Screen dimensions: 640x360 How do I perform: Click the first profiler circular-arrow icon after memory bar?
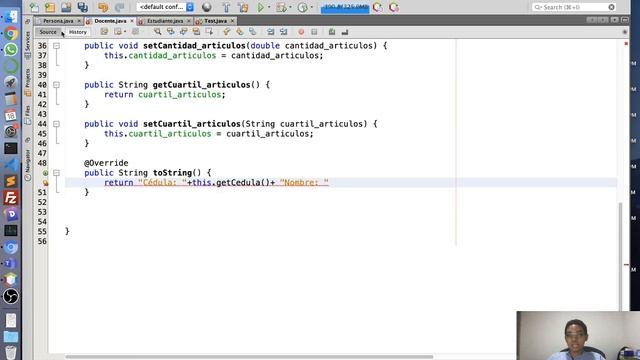pyautogui.click(x=378, y=7)
